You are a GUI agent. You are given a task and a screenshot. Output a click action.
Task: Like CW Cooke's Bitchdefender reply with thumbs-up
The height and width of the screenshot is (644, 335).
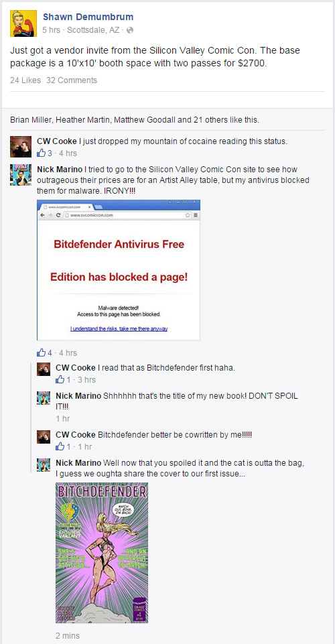coord(60,379)
